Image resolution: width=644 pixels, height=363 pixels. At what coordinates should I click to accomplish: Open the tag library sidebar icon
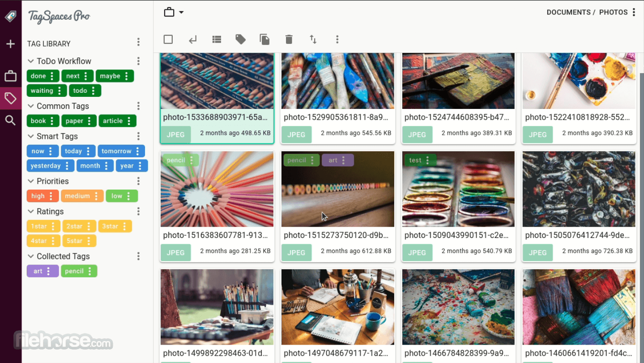(10, 98)
